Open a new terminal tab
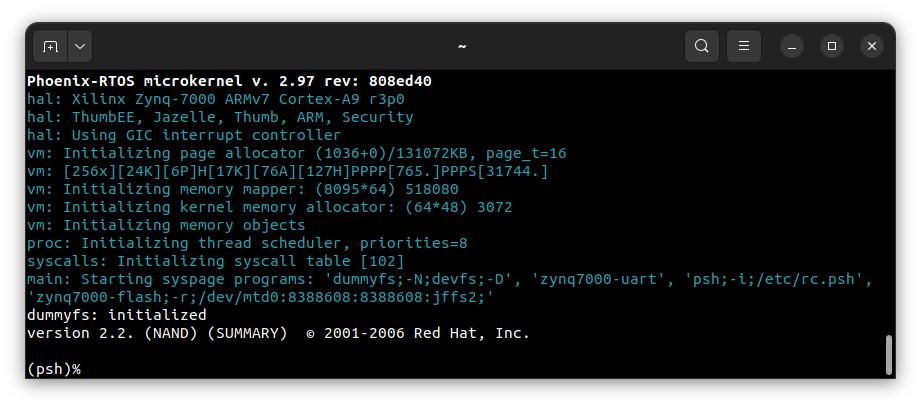The height and width of the screenshot is (407, 921). (51, 46)
